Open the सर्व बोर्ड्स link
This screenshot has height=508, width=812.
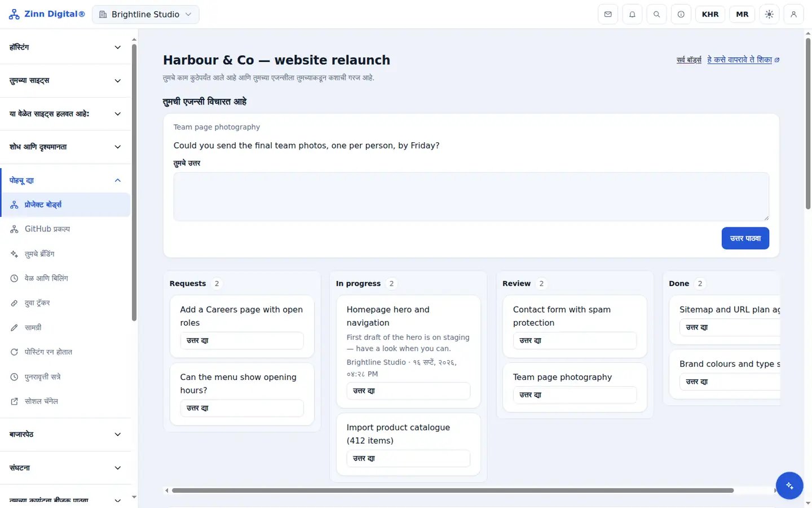689,60
